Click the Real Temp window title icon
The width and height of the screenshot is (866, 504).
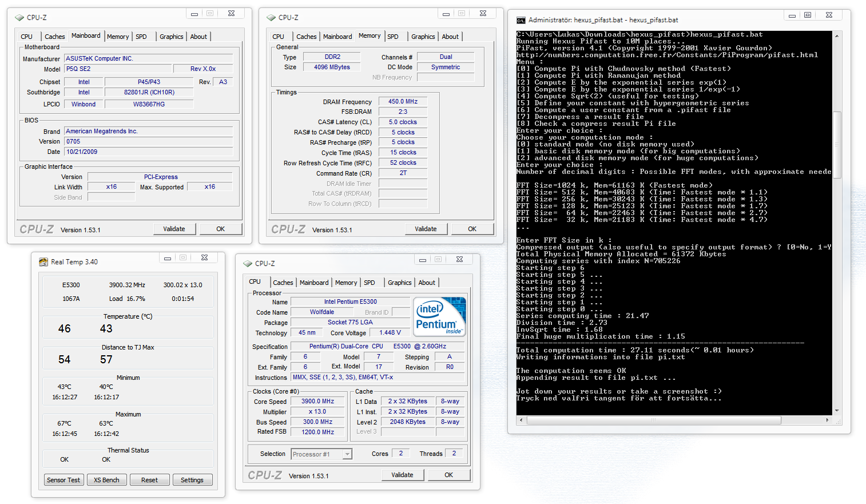43,262
